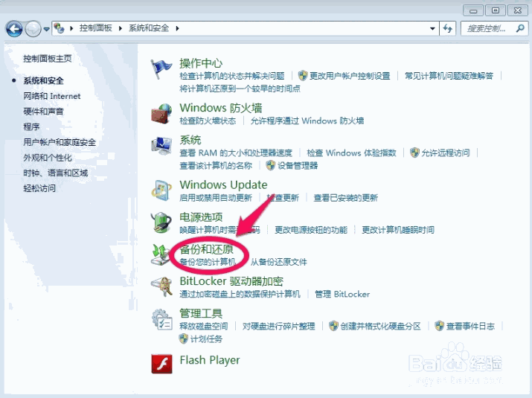Open 时钟、语言和区域 in sidebar

click(56, 173)
